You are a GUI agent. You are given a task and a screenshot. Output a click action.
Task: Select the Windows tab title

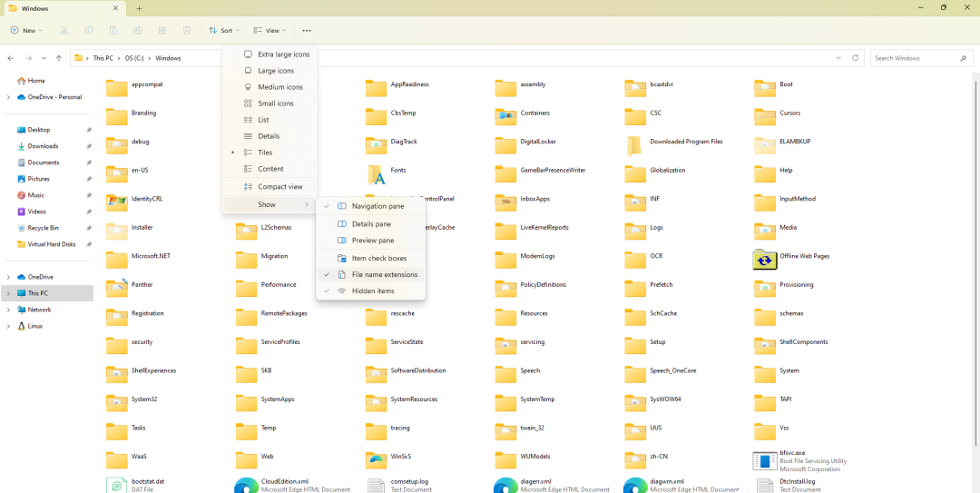pos(34,8)
